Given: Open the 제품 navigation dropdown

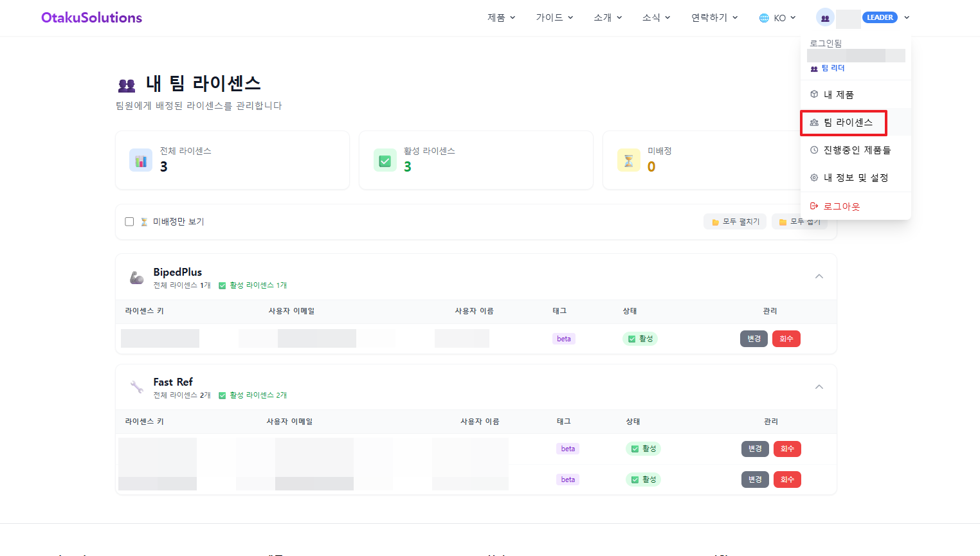Looking at the screenshot, I should click(x=501, y=18).
